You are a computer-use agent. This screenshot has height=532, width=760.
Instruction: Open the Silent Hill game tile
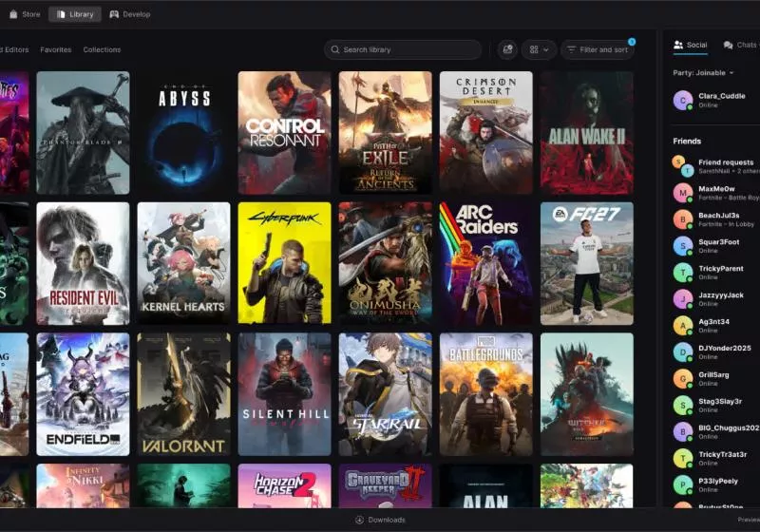click(x=284, y=394)
